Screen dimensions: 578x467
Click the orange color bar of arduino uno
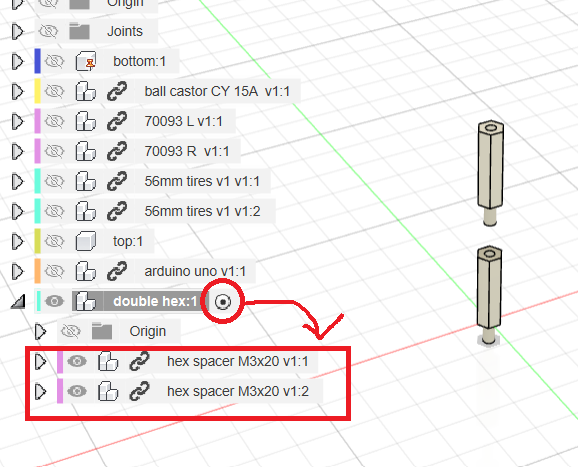(x=37, y=272)
